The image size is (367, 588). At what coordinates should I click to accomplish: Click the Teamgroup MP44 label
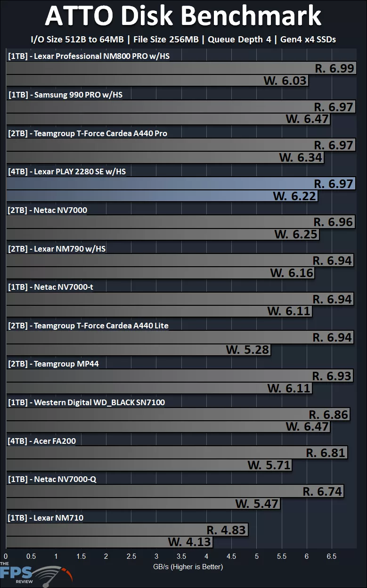coord(53,364)
